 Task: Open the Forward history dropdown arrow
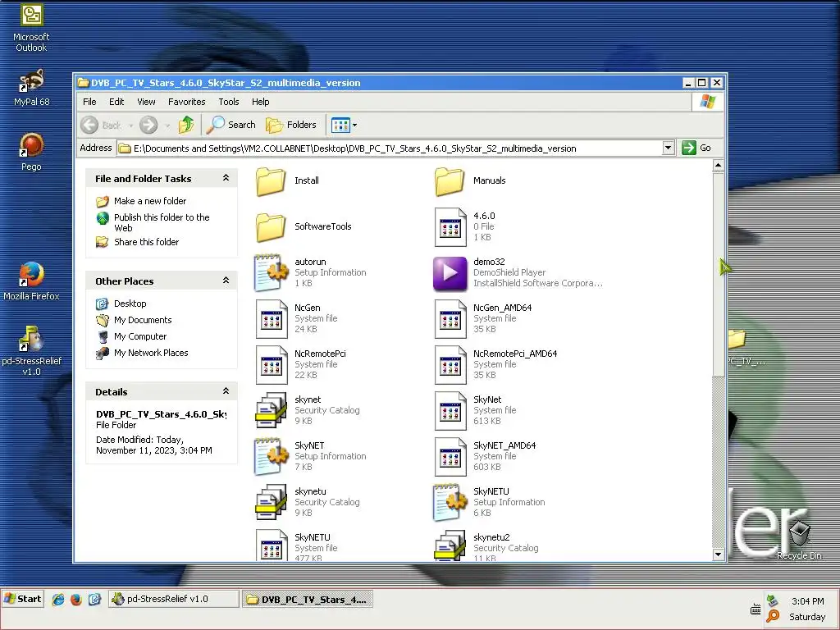(x=167, y=126)
